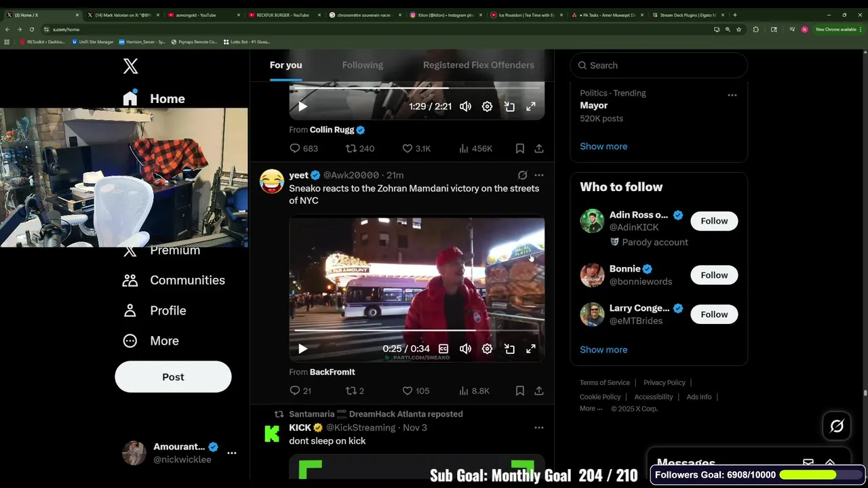The height and width of the screenshot is (488, 868).
Task: Click the Post button
Action: (173, 377)
